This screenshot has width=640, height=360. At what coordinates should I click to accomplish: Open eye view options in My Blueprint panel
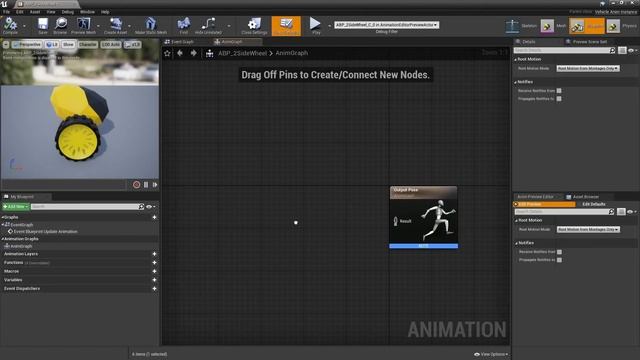(151, 207)
